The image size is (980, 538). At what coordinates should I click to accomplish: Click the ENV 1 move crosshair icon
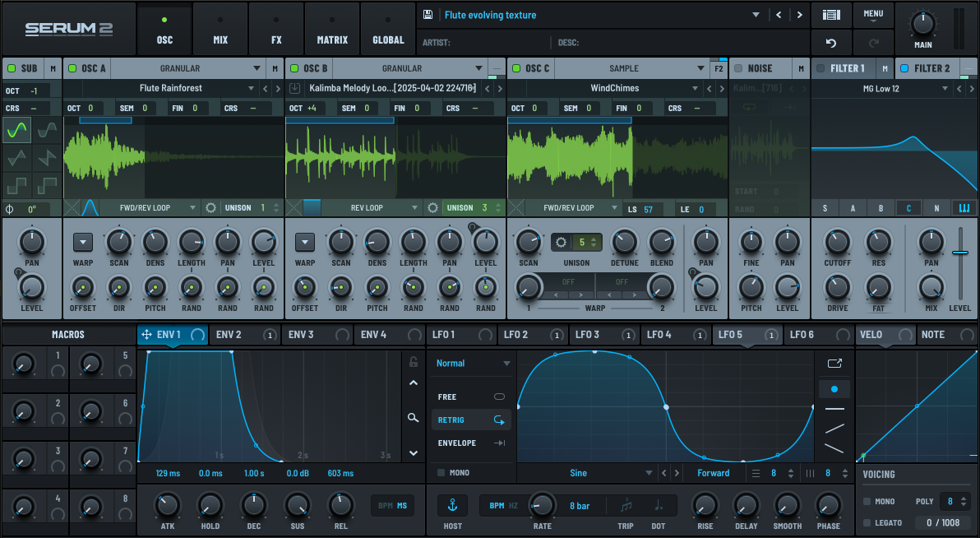tap(147, 335)
